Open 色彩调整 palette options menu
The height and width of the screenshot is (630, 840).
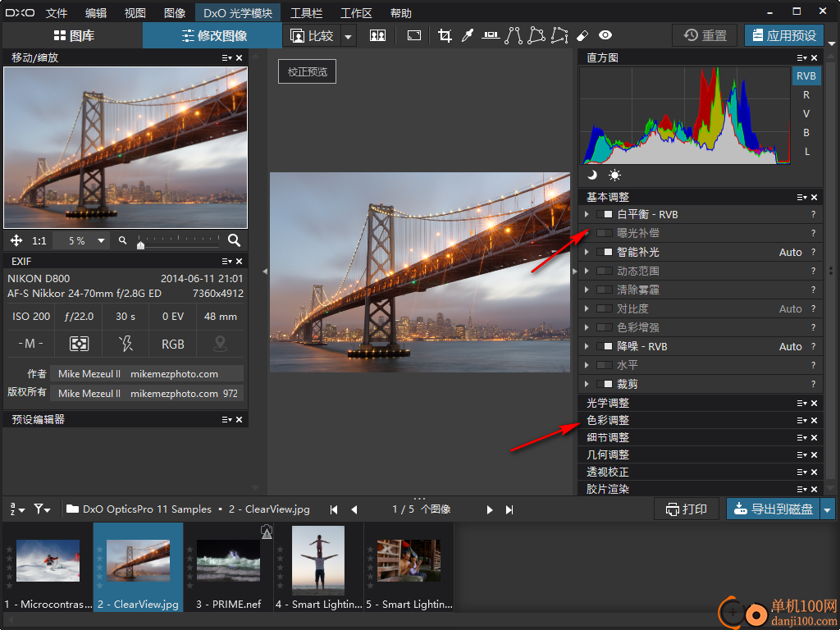coord(801,421)
